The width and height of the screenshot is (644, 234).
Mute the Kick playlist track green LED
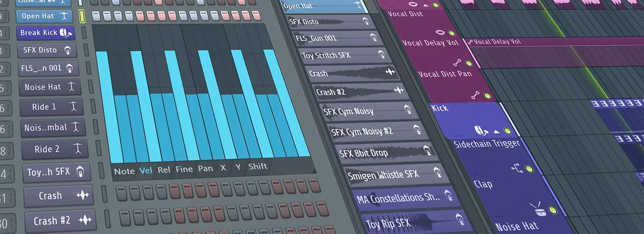[x=507, y=131]
